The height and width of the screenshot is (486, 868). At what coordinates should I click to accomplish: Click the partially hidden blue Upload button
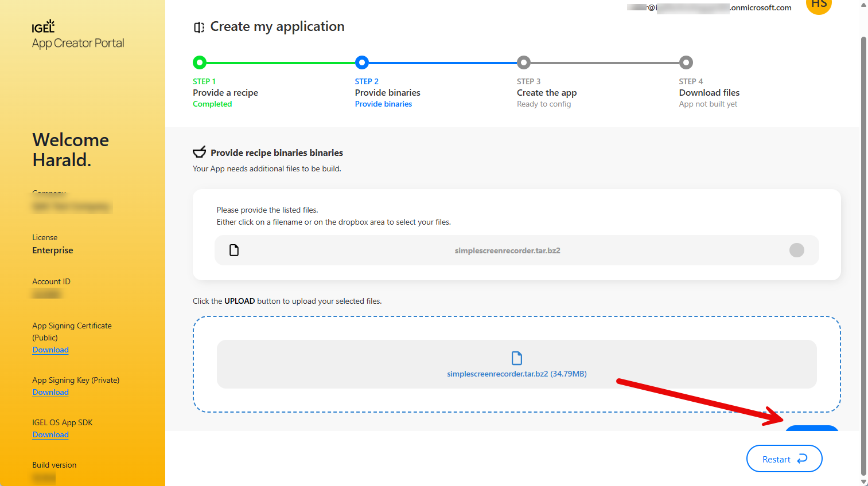[x=812, y=428]
